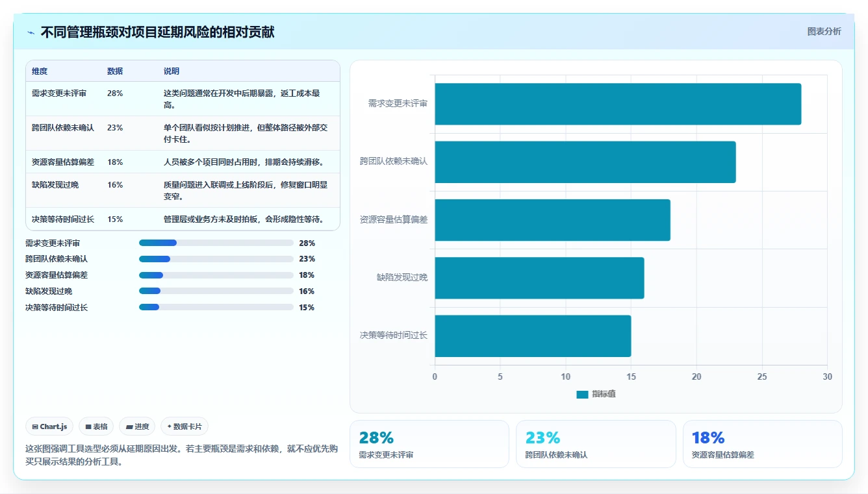
Task: Click the 跨团队依赖未确认 progress bar
Action: click(x=216, y=259)
